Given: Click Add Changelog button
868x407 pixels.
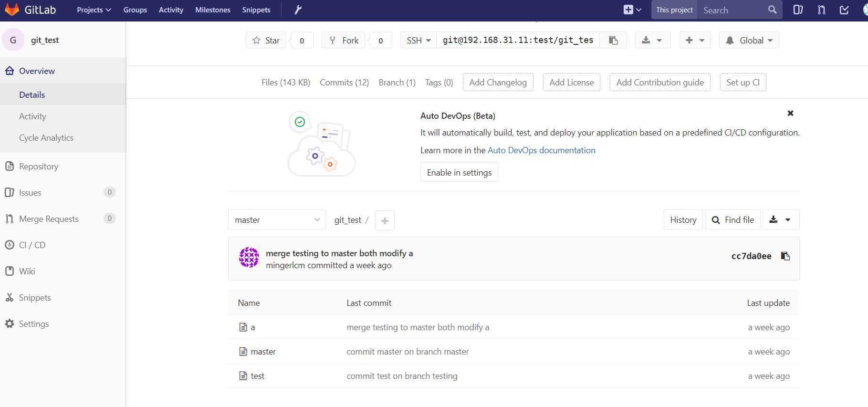Looking at the screenshot, I should pyautogui.click(x=498, y=82).
